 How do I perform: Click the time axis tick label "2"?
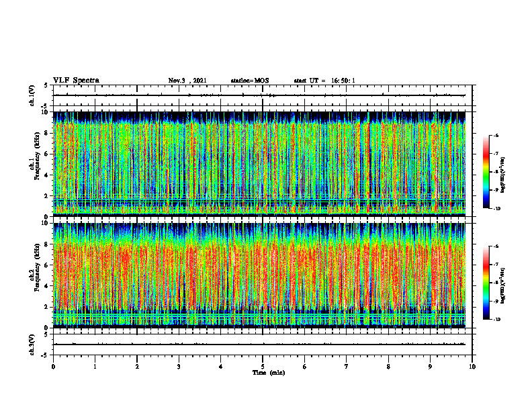(x=137, y=367)
